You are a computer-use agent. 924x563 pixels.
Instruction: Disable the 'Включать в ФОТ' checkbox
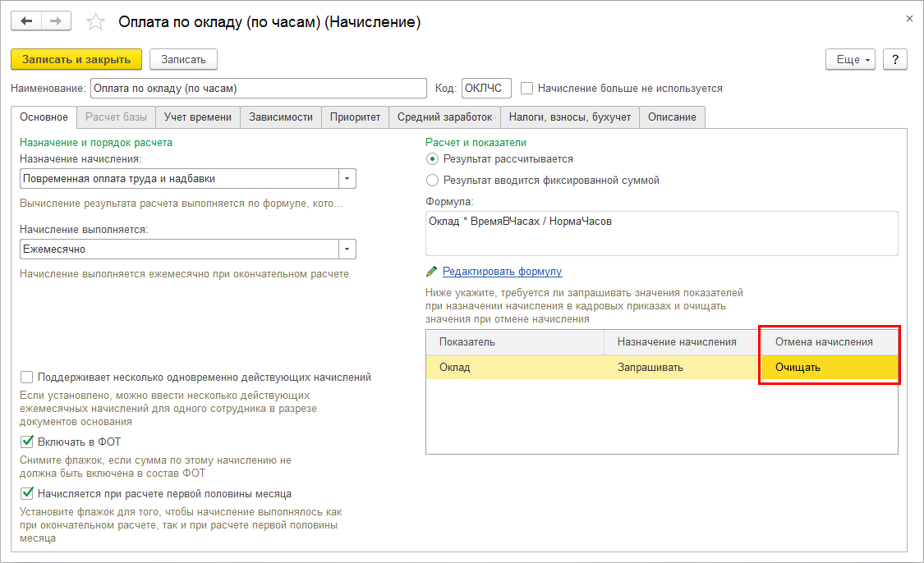point(27,442)
